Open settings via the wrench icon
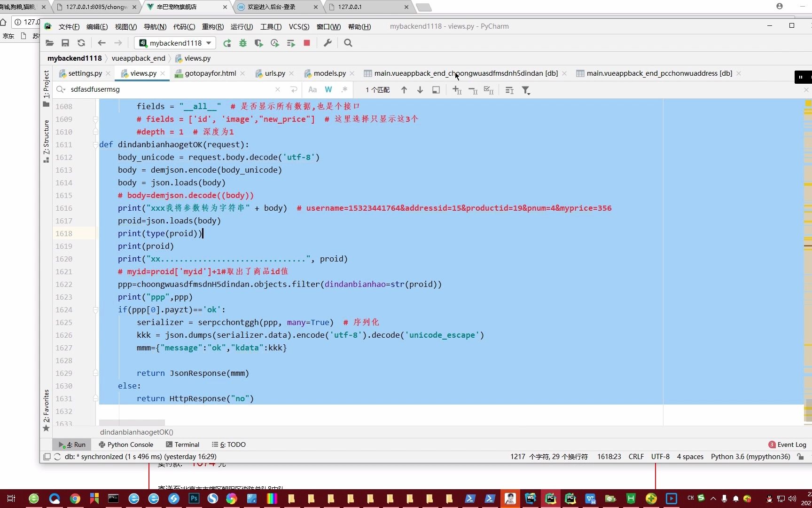Viewport: 812px width, 508px height. (x=328, y=43)
